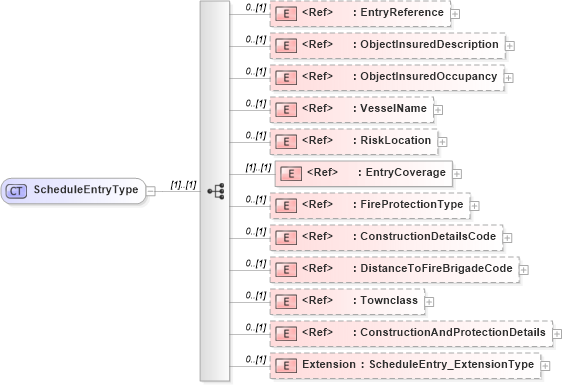This screenshot has width=562, height=385.
Task: Click the 0..[1] cardinality of VesselName
Action: pos(256,104)
